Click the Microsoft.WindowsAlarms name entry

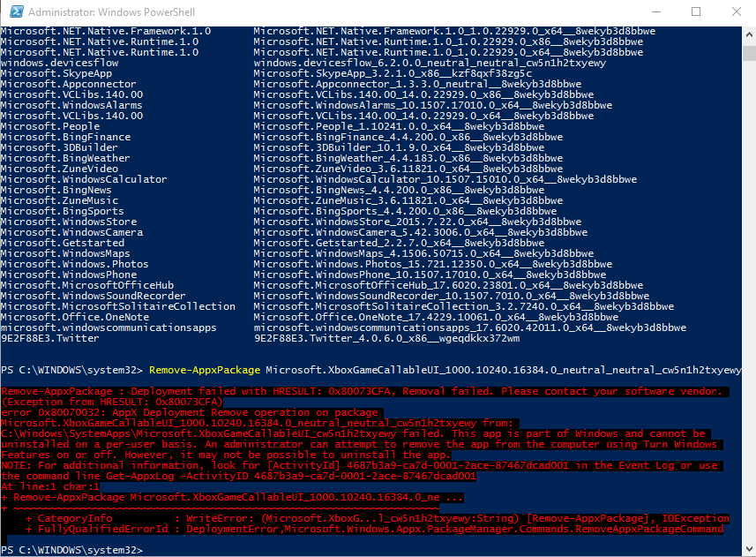(x=71, y=105)
